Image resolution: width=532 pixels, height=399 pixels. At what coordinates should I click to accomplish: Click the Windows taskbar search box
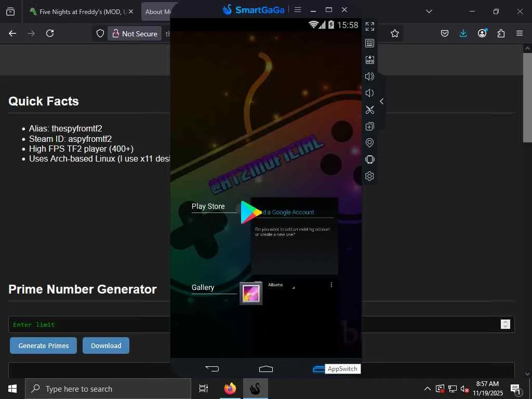pyautogui.click(x=108, y=389)
